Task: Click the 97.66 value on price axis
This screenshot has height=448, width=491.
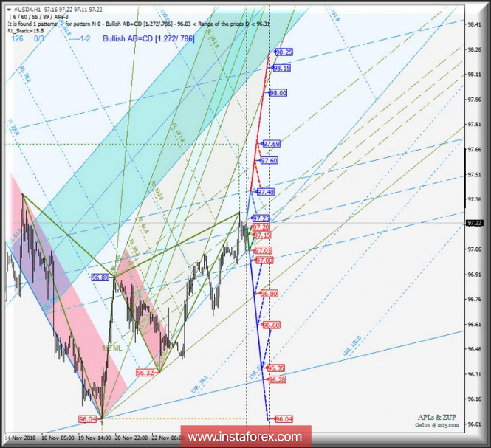Action: (x=475, y=149)
